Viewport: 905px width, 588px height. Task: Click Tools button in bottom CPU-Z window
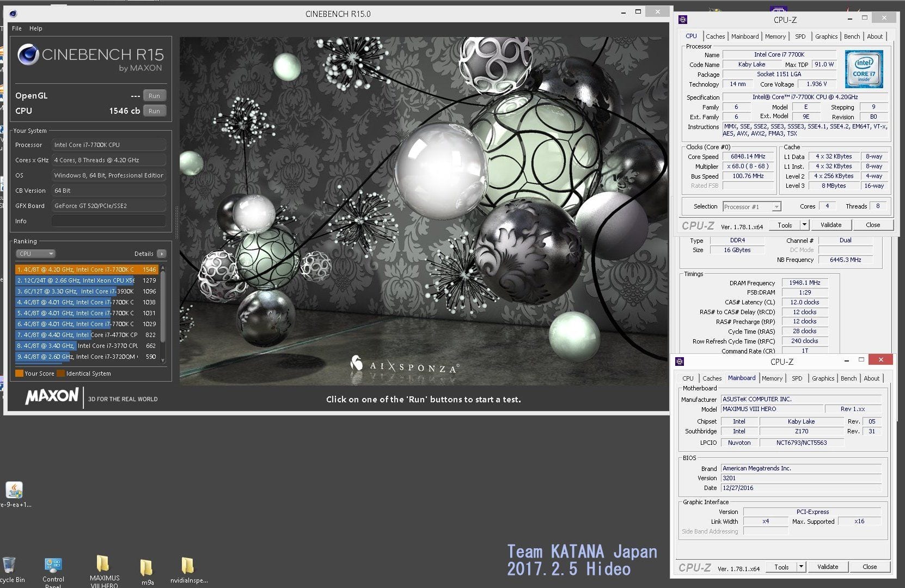coord(781,567)
